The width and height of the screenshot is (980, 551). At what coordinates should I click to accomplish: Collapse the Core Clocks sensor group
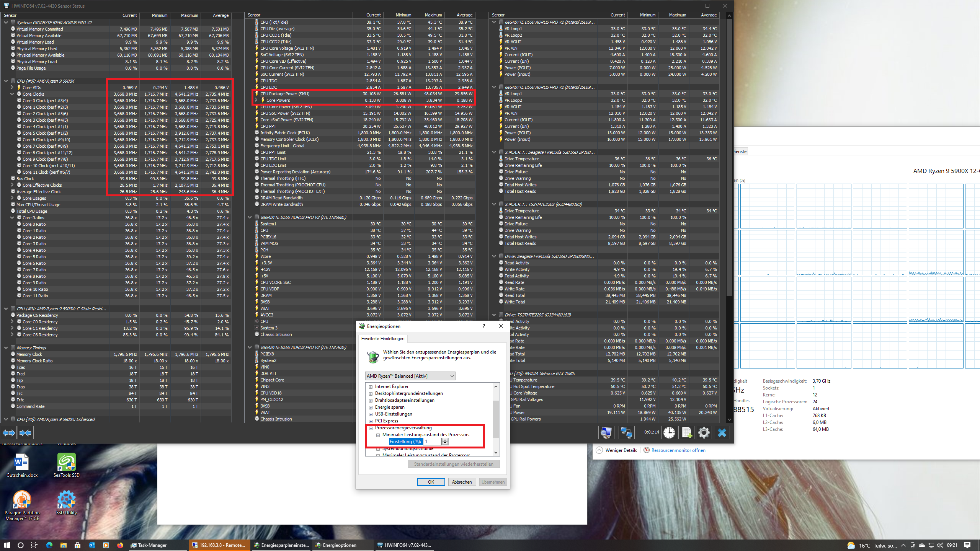point(12,94)
